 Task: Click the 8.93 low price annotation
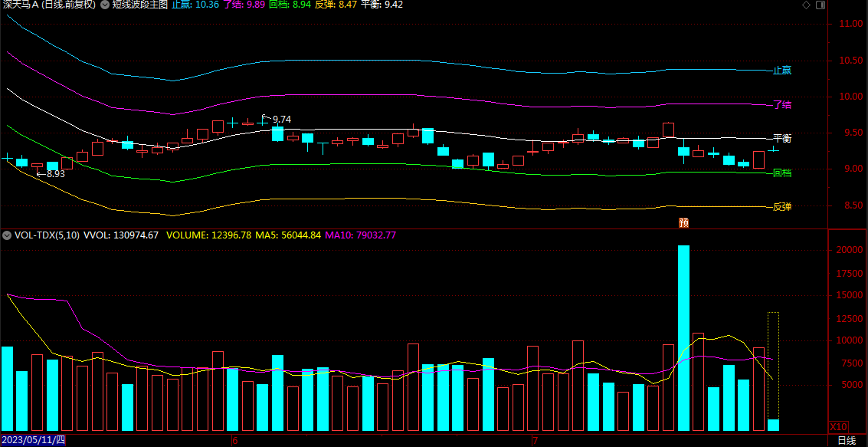click(x=56, y=174)
